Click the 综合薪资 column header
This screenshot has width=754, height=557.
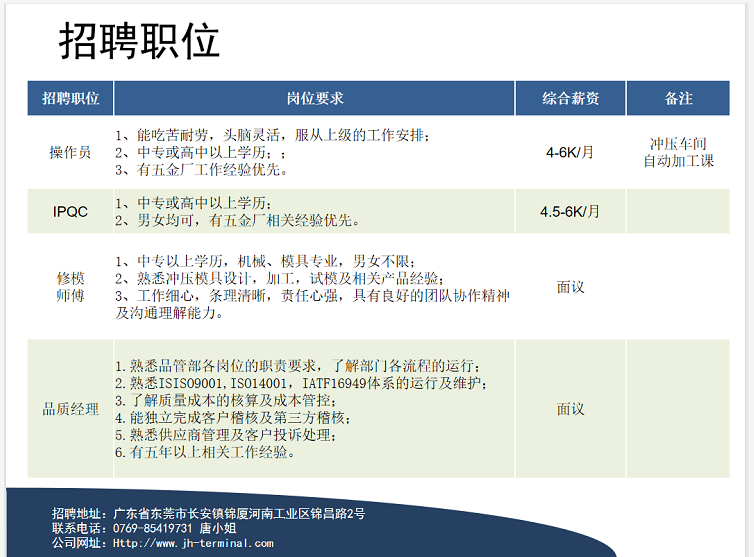click(570, 98)
